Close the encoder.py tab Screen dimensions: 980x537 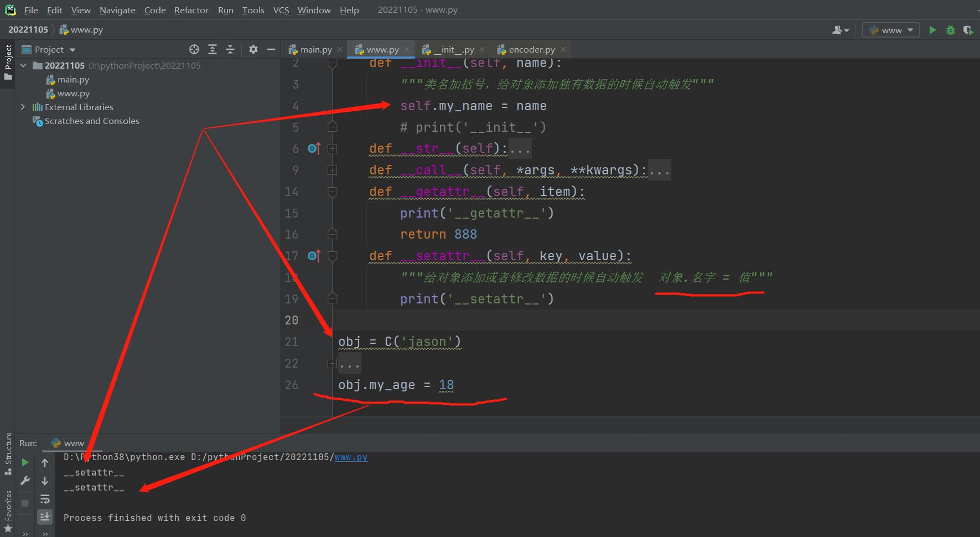[x=563, y=50]
